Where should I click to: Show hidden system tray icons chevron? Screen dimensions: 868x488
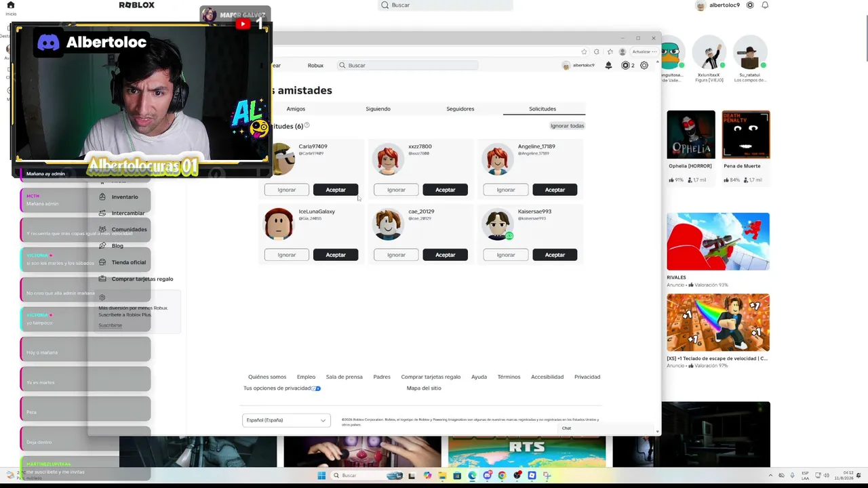[772, 475]
